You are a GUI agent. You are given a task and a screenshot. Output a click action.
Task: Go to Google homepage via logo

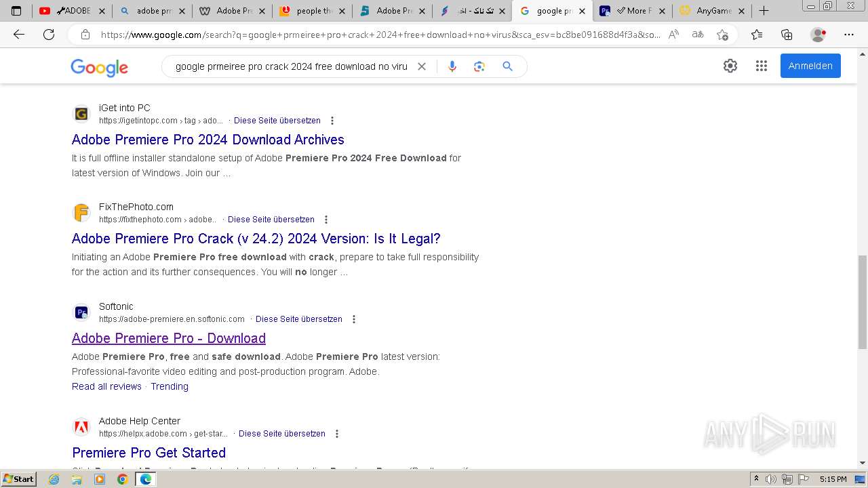coord(99,67)
